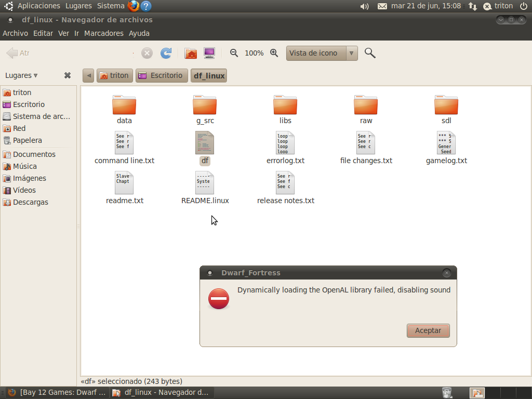This screenshot has height=399, width=532.
Task: Open the Computer toolbar icon
Action: tap(209, 53)
